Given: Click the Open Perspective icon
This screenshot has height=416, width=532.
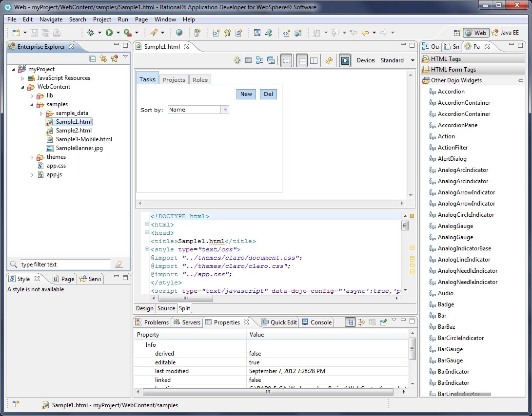Looking at the screenshot, I should click(x=457, y=33).
